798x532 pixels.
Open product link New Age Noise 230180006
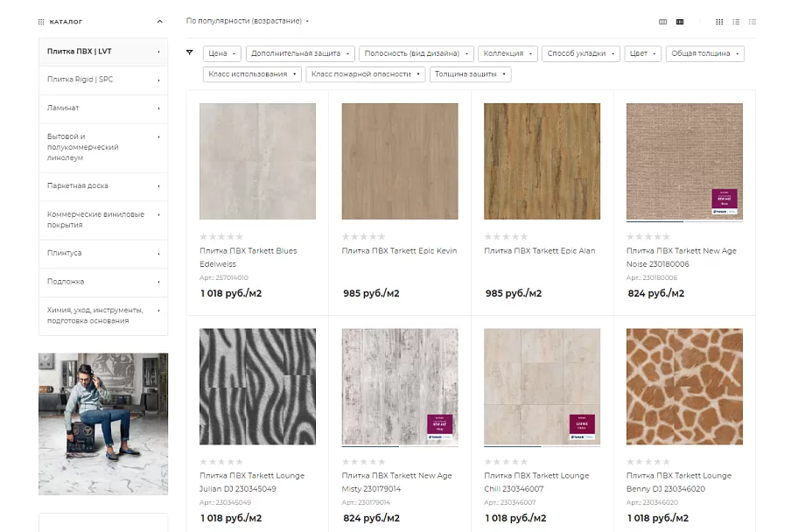click(681, 257)
